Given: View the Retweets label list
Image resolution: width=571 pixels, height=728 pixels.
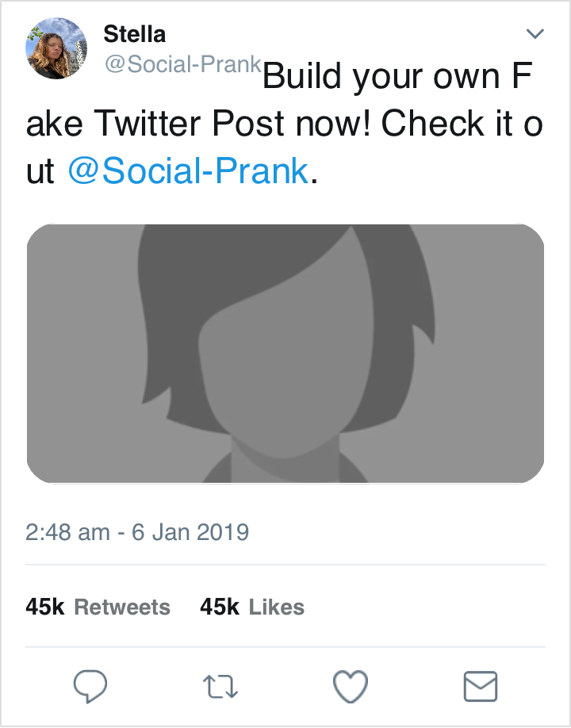Looking at the screenshot, I should coord(122,607).
